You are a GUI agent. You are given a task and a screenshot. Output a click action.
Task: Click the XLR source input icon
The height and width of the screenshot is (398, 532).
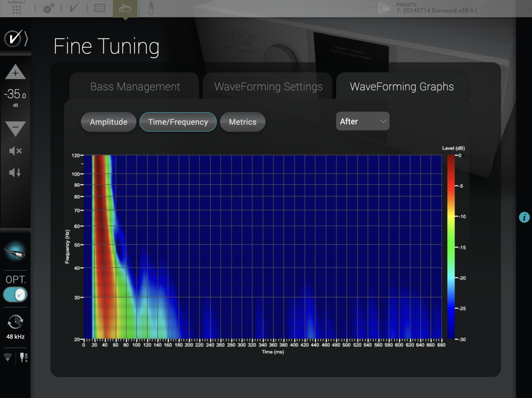tap(15, 252)
